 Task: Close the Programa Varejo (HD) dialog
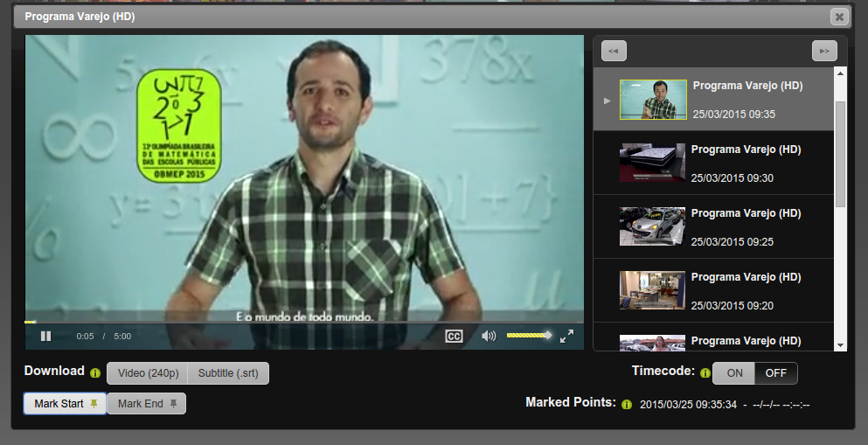point(839,17)
